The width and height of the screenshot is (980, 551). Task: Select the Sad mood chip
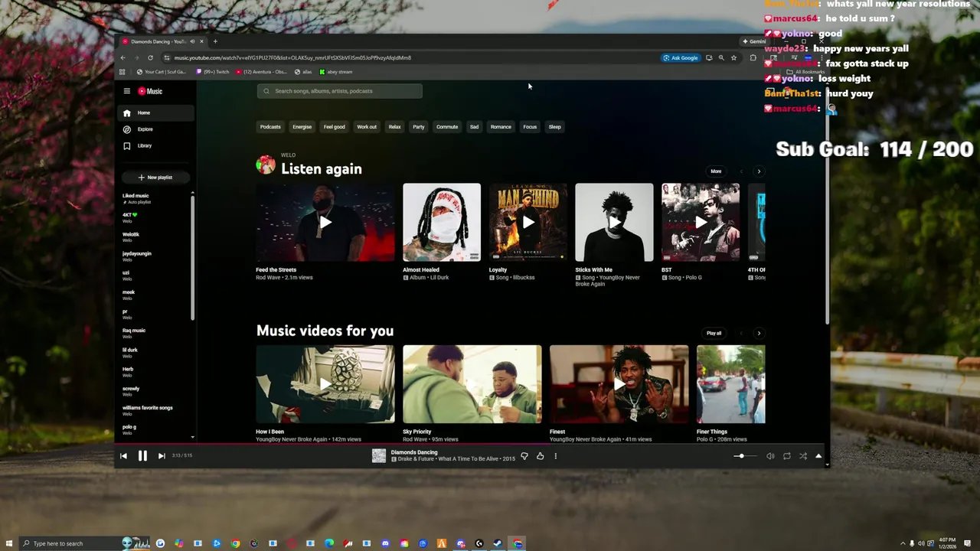coord(474,127)
